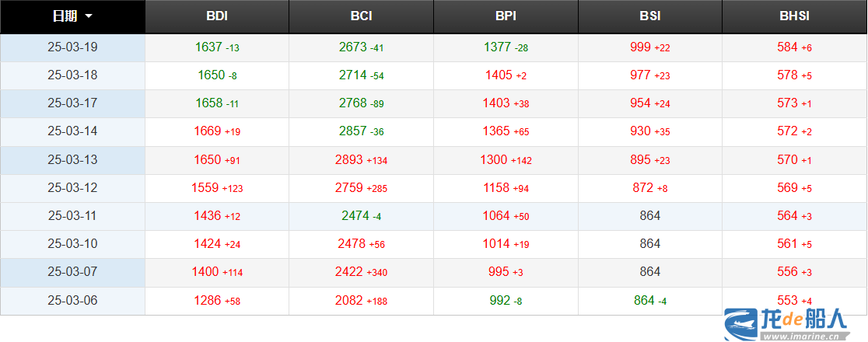Click the sort arrow beside 日期 header
Screen dimensions: 868x342
point(89,16)
